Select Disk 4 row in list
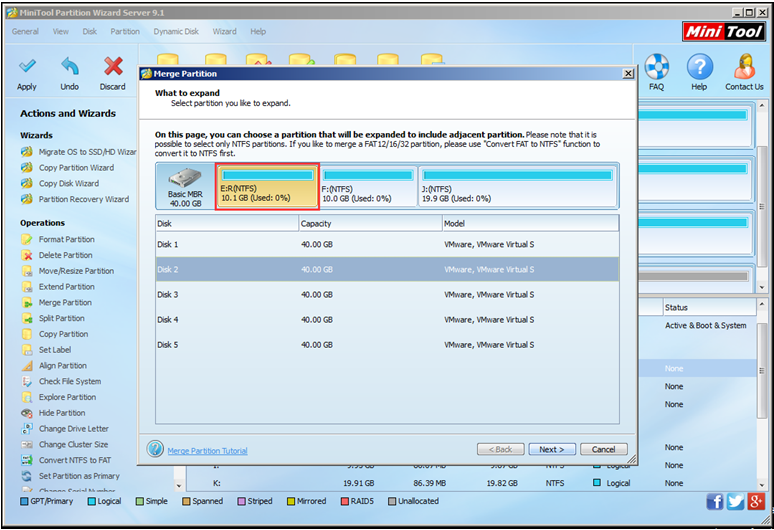This screenshot has width=774, height=530. [x=387, y=320]
